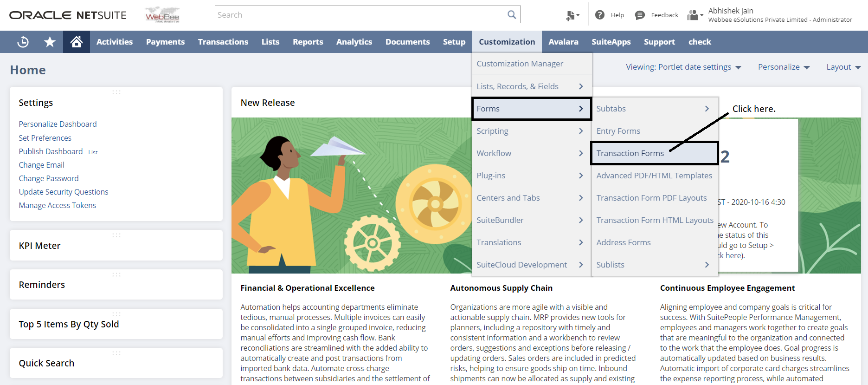Choose Transaction Forms
Screen dimensions: 868x385
click(x=655, y=153)
